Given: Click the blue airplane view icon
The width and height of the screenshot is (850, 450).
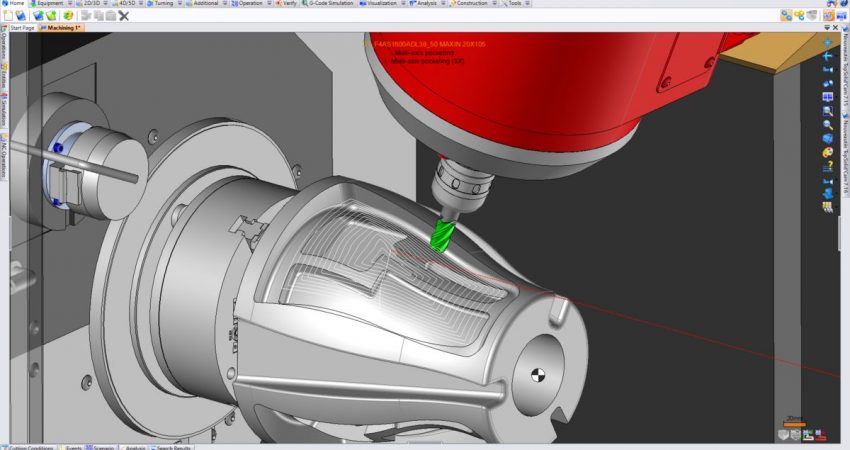Looking at the screenshot, I should [x=827, y=56].
